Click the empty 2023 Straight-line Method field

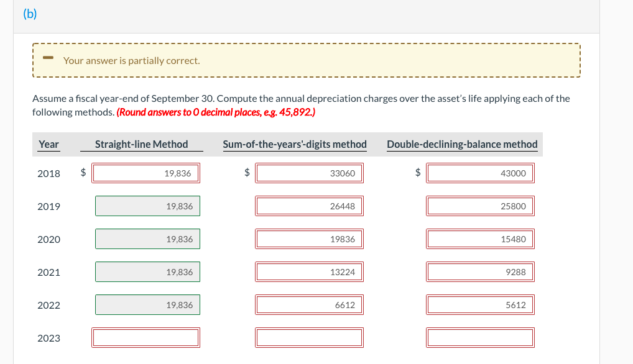pos(146,338)
